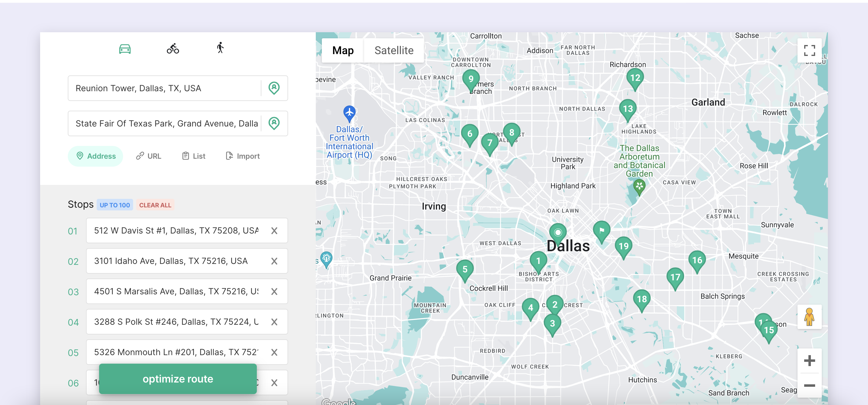Click map marker number 12 near Richardson
The width and height of the screenshot is (868, 405).
[635, 78]
